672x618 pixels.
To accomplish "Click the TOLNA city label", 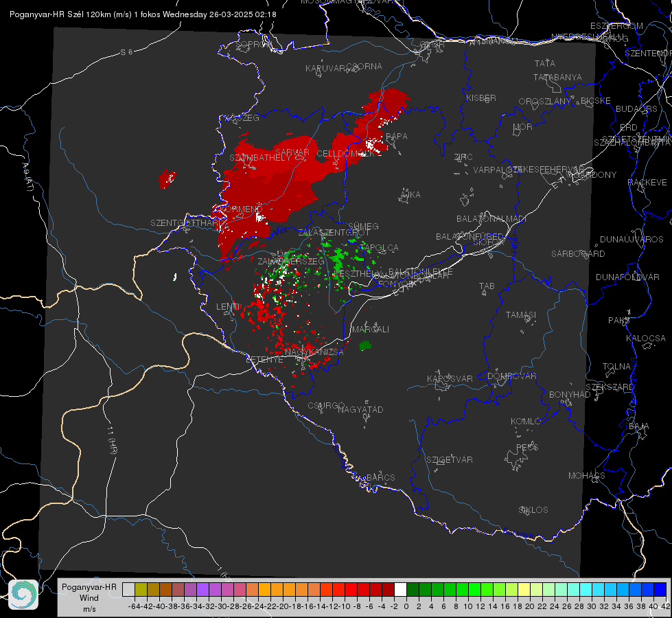I will (616, 366).
